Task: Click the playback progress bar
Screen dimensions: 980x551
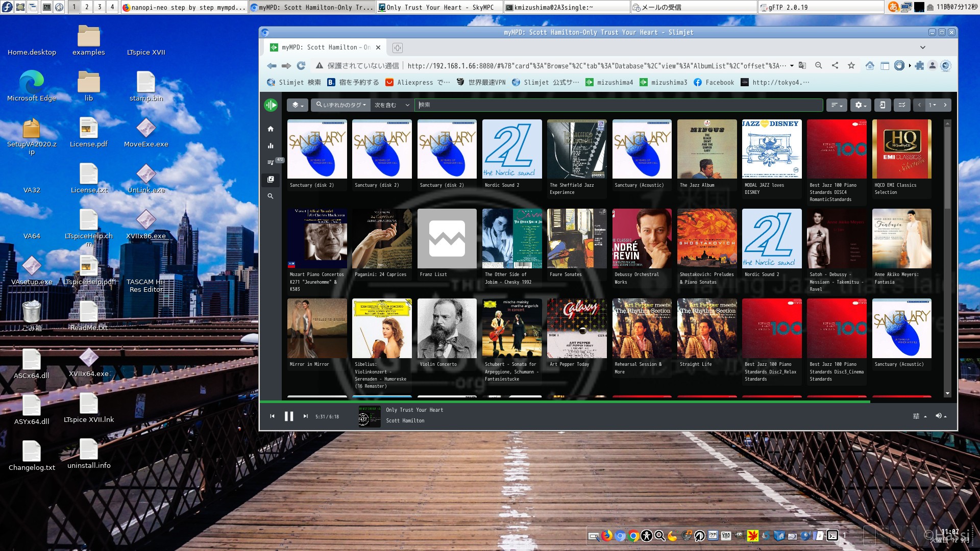Action: (607, 402)
